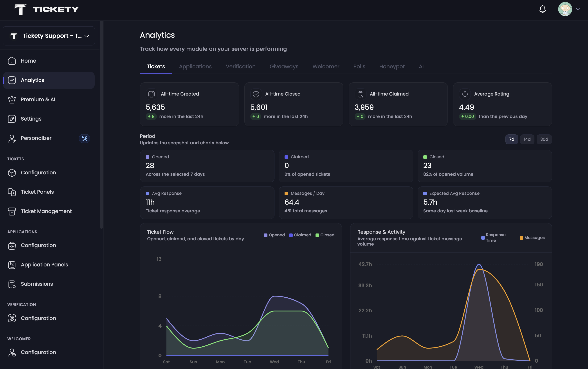
Task: Click the Average Rating star icon
Action: [x=465, y=94]
